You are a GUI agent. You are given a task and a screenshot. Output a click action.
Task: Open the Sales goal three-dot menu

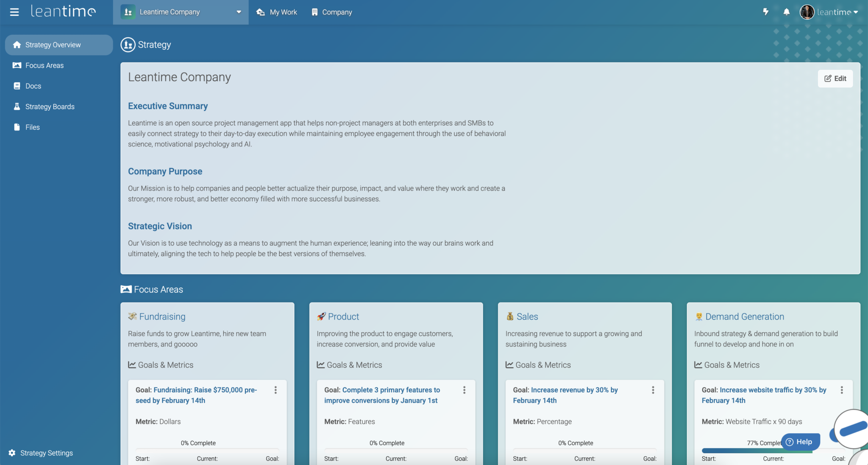click(653, 390)
